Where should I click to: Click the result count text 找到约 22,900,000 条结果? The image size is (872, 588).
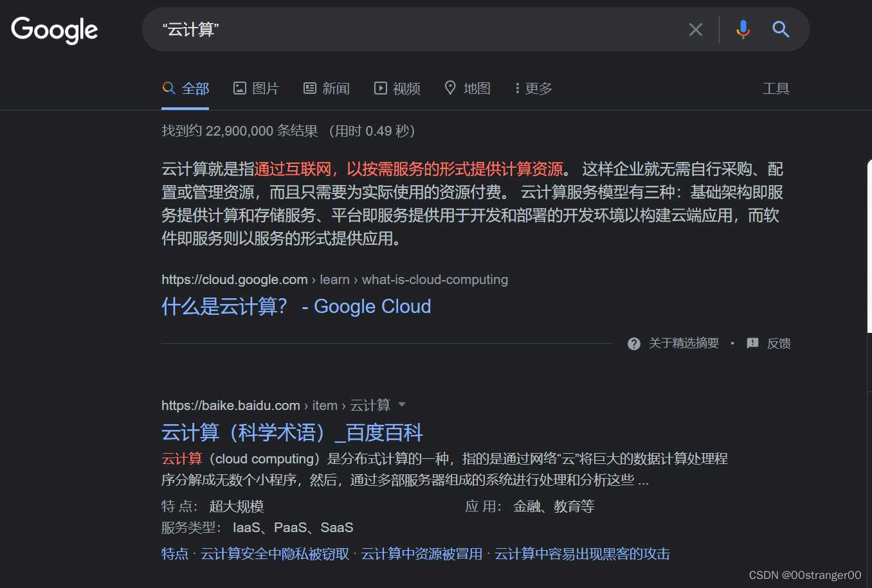[x=240, y=131]
